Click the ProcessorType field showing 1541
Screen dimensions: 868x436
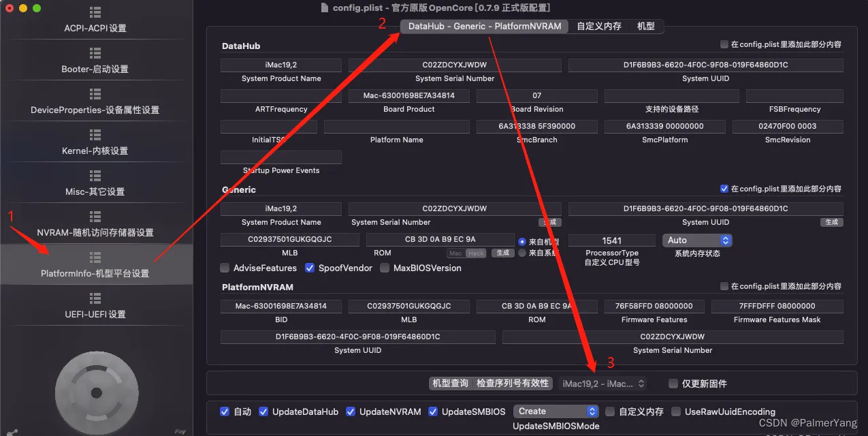[x=611, y=240]
